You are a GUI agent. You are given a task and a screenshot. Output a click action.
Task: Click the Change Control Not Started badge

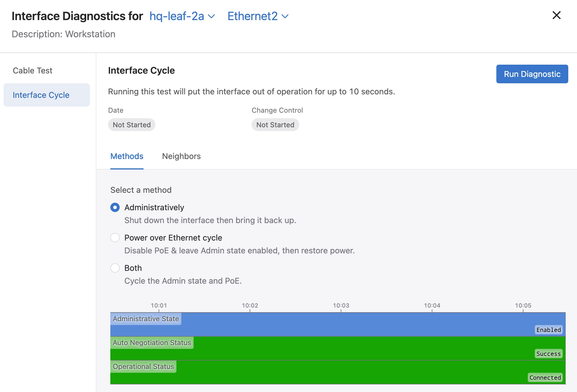(275, 125)
